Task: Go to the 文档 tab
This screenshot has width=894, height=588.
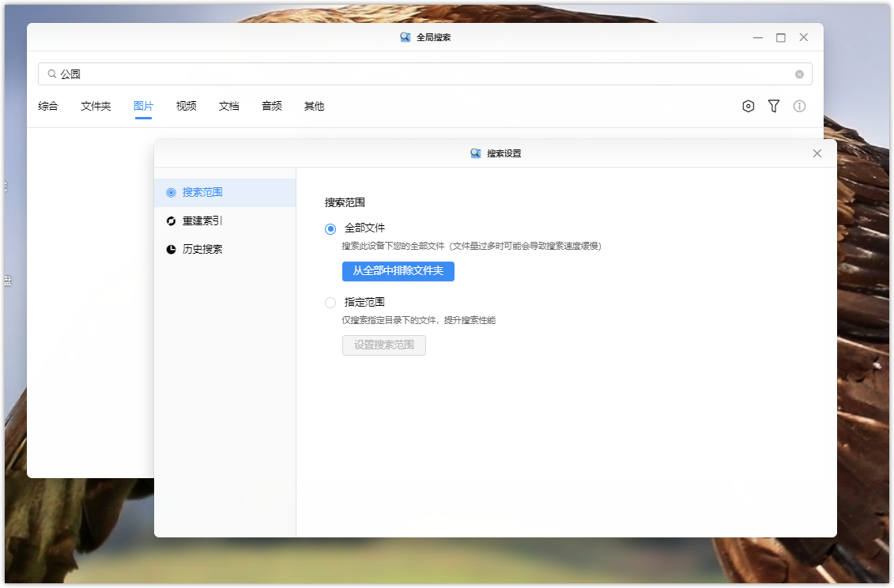Action: coord(228,106)
